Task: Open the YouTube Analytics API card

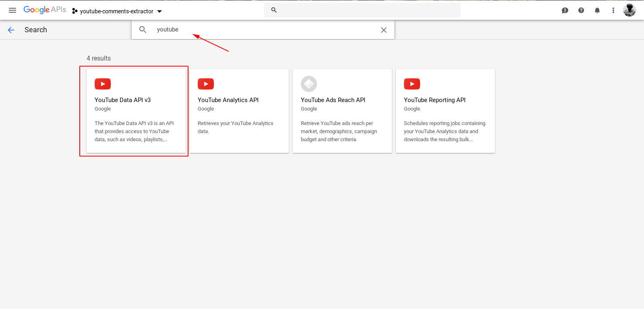Action: coord(239,111)
